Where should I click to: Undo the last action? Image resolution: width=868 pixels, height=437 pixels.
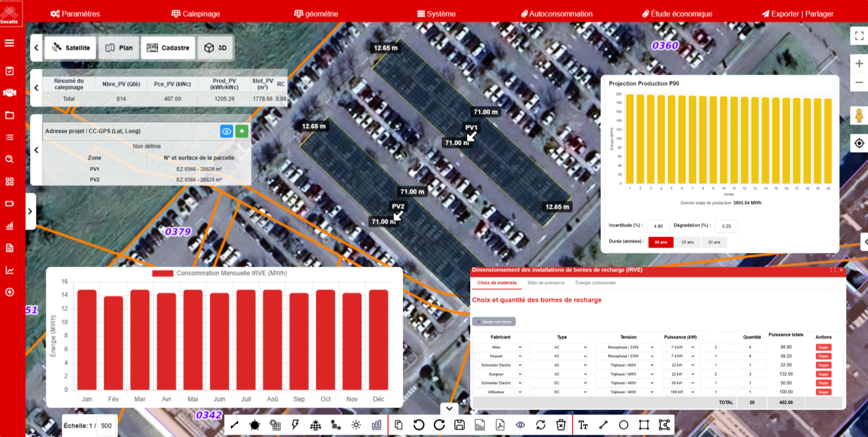tap(419, 425)
